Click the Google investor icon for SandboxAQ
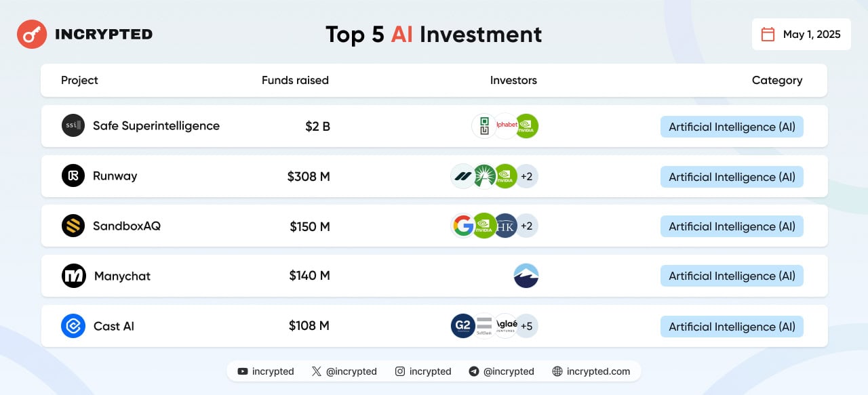868x395 pixels. point(463,226)
